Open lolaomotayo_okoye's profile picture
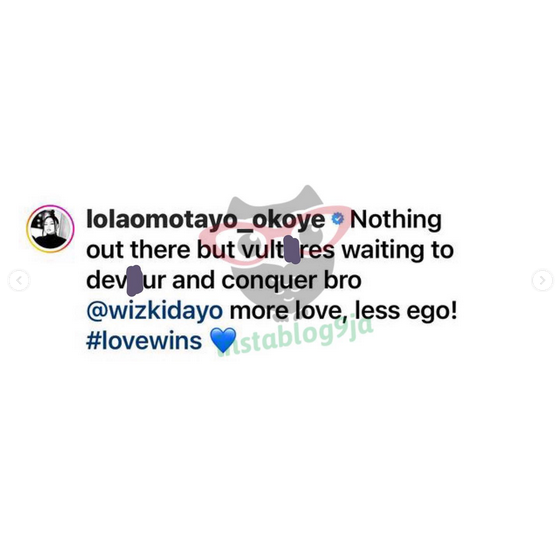 [50, 229]
